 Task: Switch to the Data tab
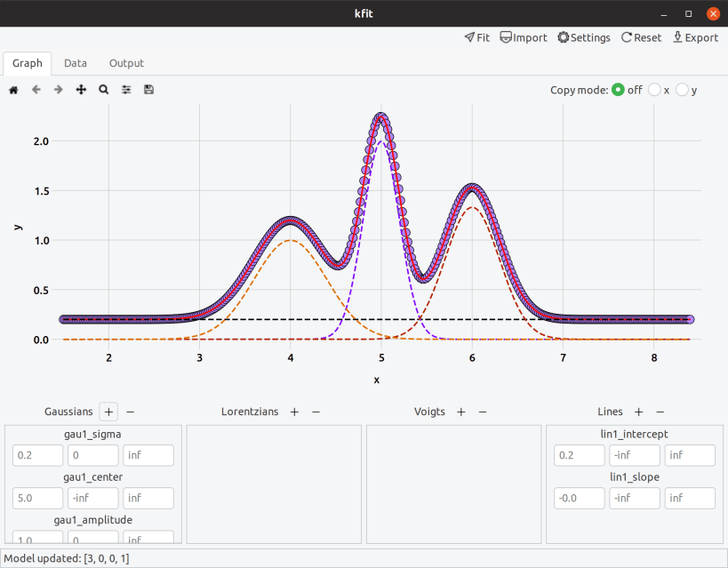tap(76, 63)
